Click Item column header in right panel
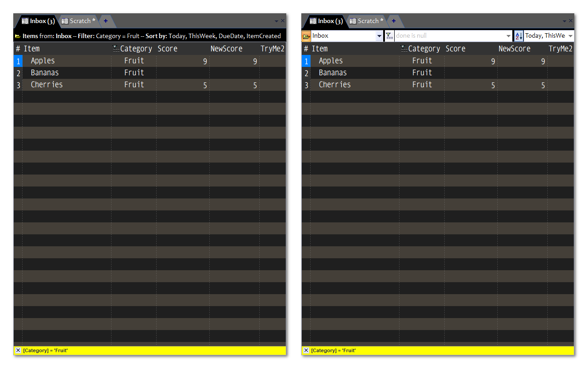588x369 pixels. click(319, 49)
